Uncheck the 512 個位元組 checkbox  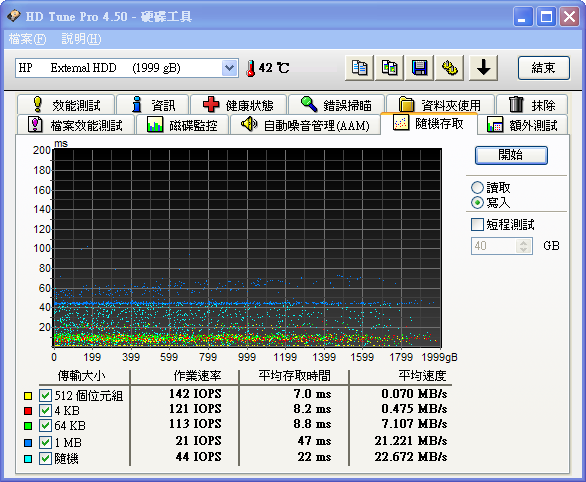click(45, 395)
